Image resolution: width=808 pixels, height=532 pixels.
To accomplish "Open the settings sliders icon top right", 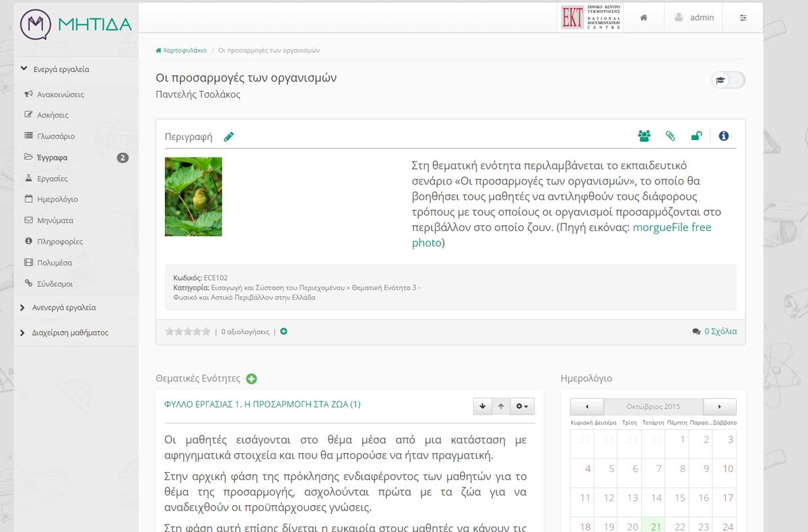I will tap(743, 18).
